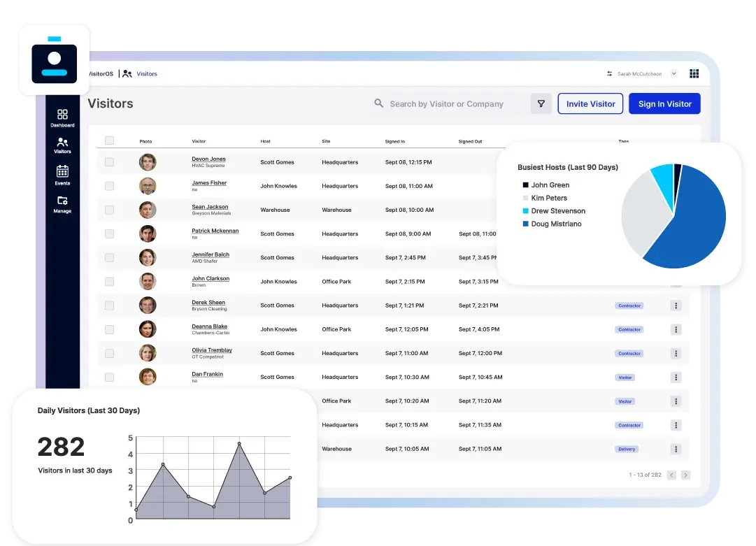Open the Dashboard icon in sidebar
Screen dimensions: 756x546
(x=62, y=115)
